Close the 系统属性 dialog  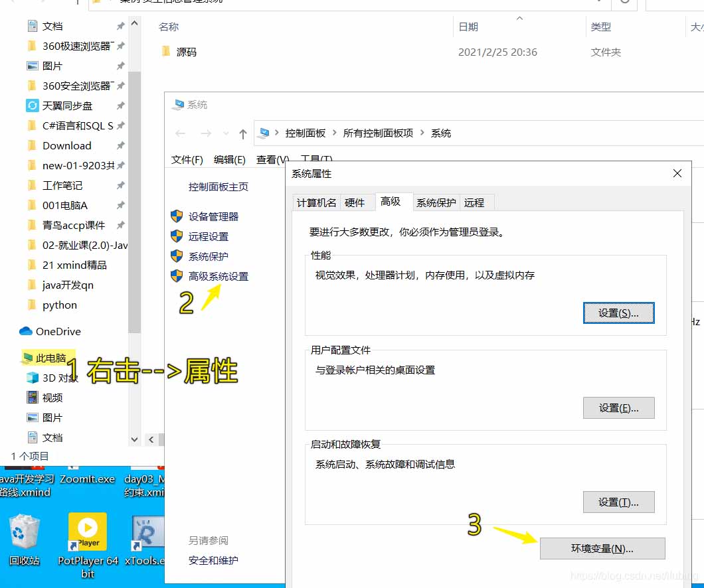[x=677, y=174]
